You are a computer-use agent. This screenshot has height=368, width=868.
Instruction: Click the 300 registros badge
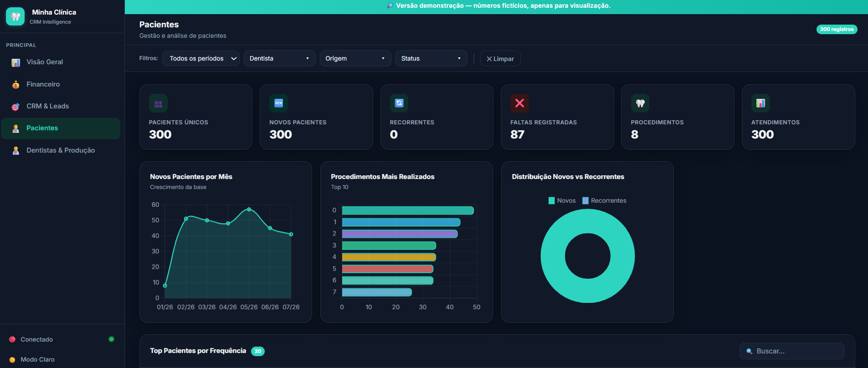pos(837,29)
